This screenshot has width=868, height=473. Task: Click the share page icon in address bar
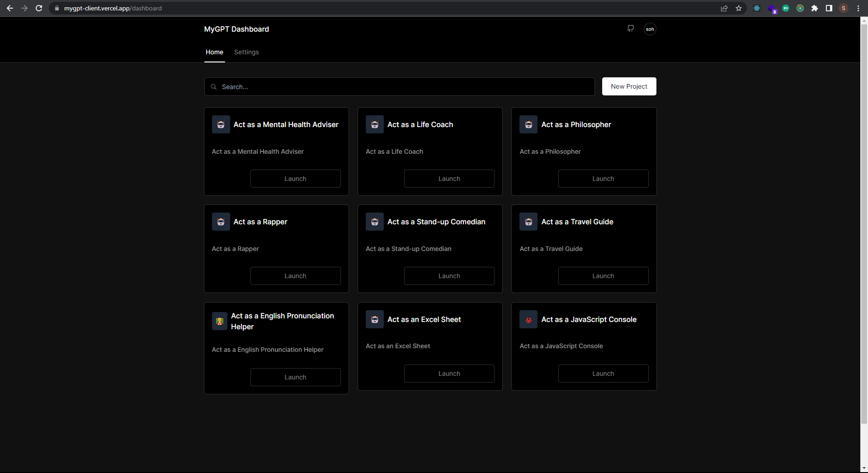(x=724, y=8)
